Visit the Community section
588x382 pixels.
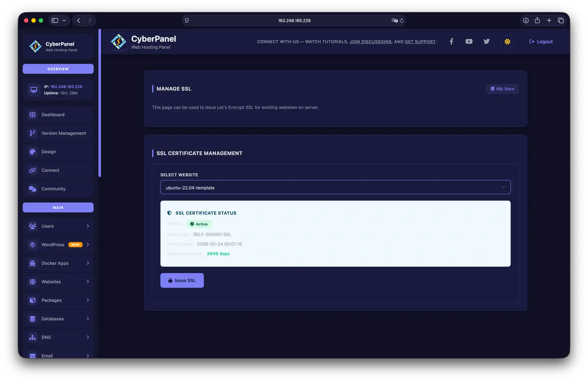54,189
